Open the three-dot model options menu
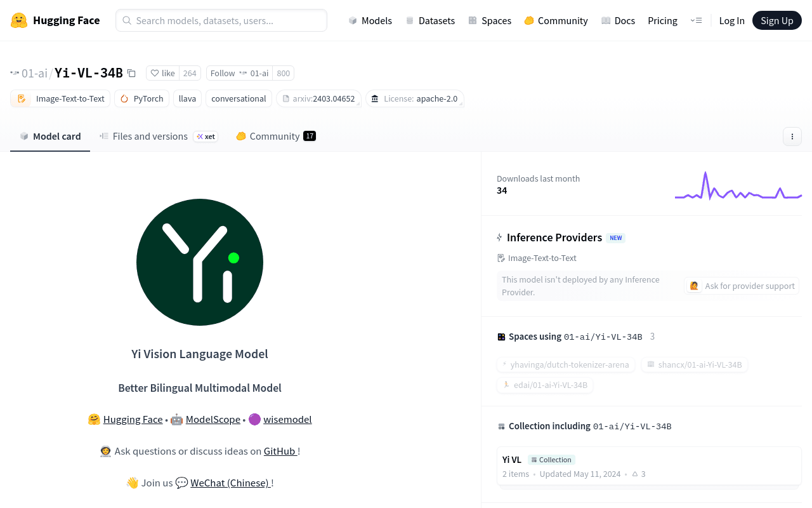Viewport: 812px width, 508px height. coord(792,137)
